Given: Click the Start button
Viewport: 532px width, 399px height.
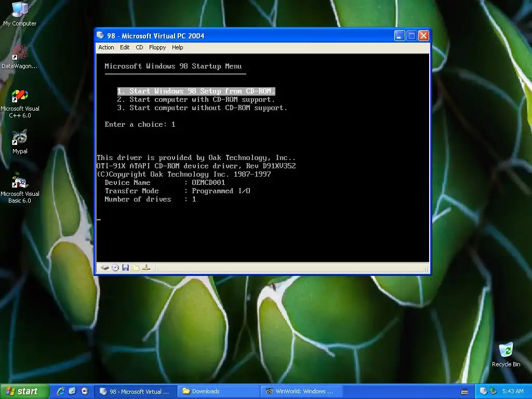Looking at the screenshot, I should (x=24, y=391).
